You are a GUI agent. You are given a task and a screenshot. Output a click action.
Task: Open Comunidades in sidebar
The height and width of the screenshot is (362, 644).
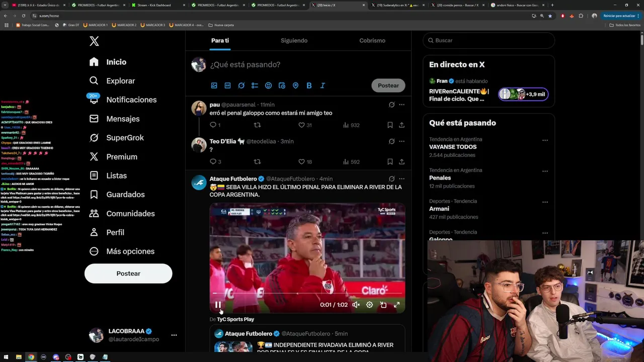(x=122, y=213)
